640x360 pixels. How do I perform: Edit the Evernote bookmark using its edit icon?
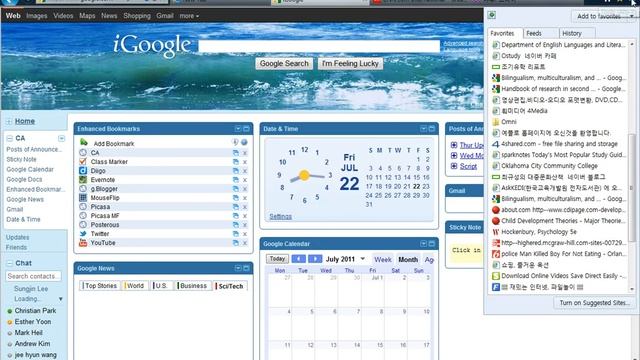[236, 180]
